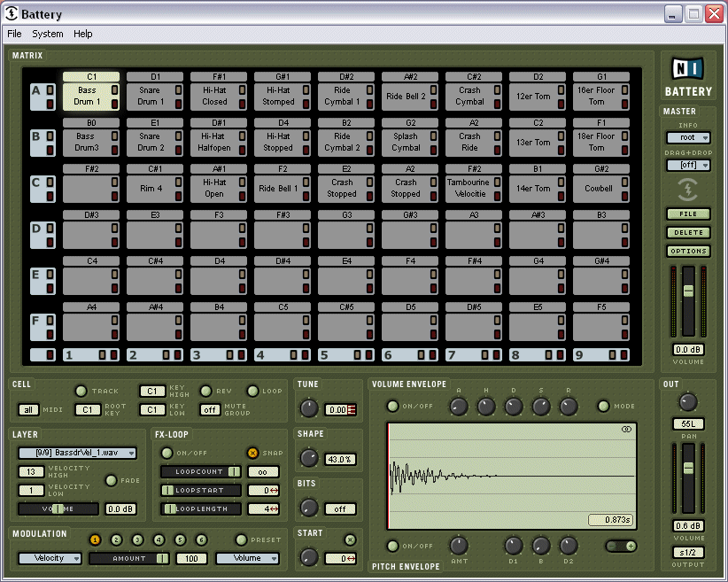Turn on the FX-Loop On/Off switch
Viewport: 728px width, 582px height.
tap(167, 453)
